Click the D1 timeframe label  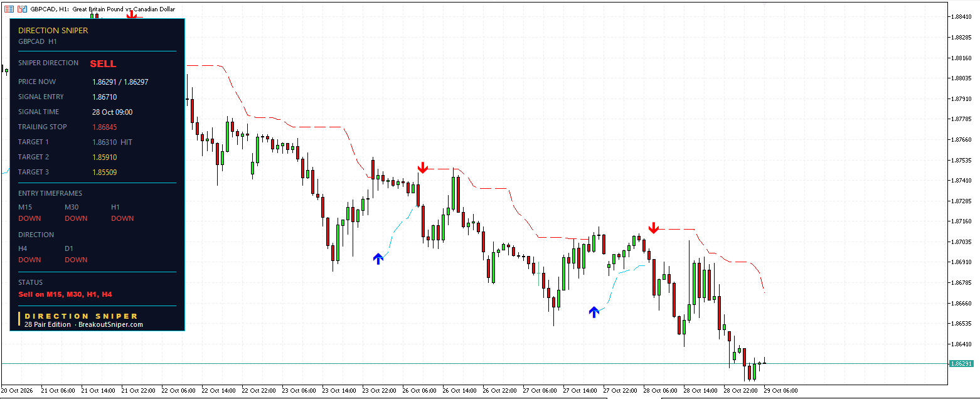(x=69, y=248)
